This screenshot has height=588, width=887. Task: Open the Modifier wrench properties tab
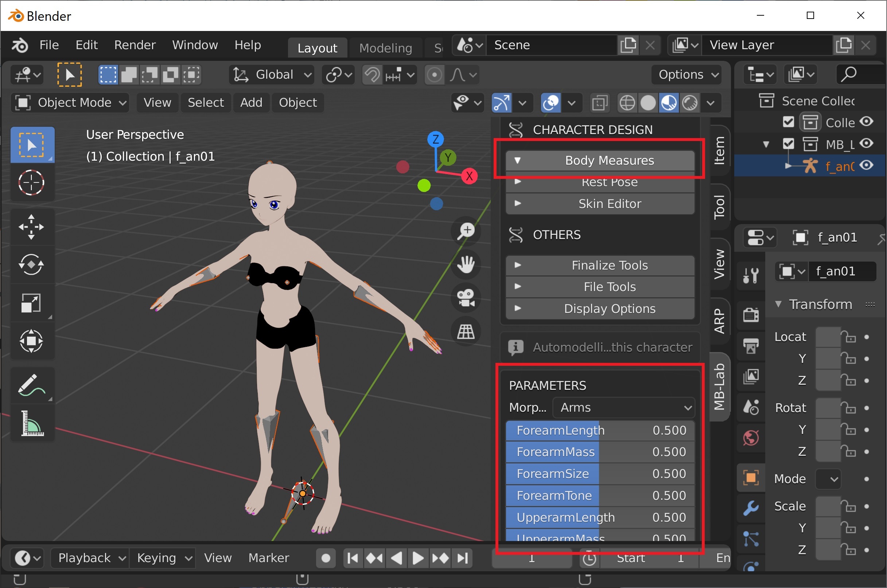[751, 508]
